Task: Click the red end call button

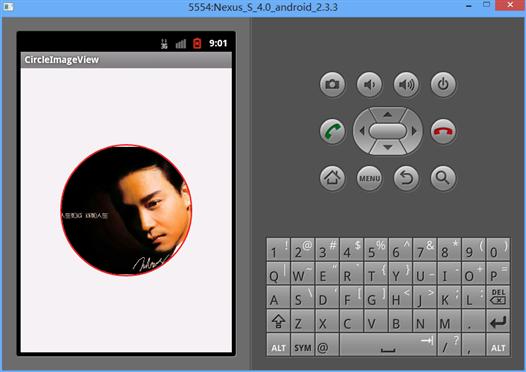Action: (x=443, y=131)
